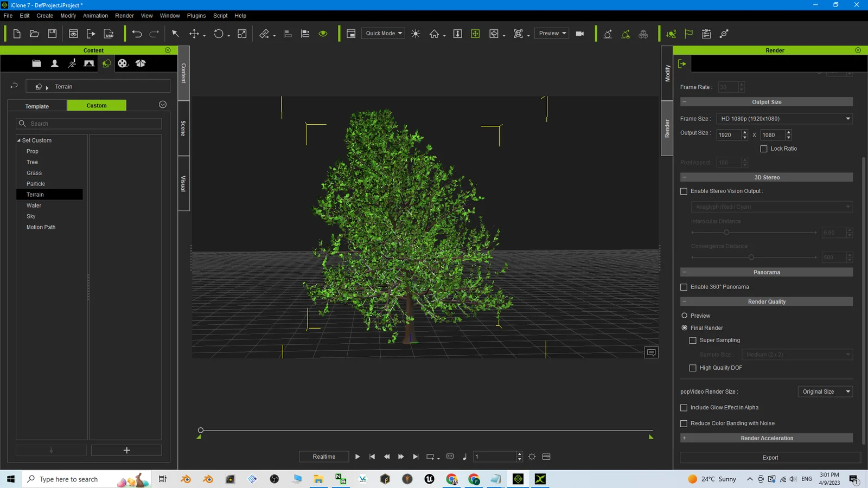Image resolution: width=868 pixels, height=488 pixels.
Task: Open the popVideo Render Size dropdown
Action: click(x=825, y=391)
